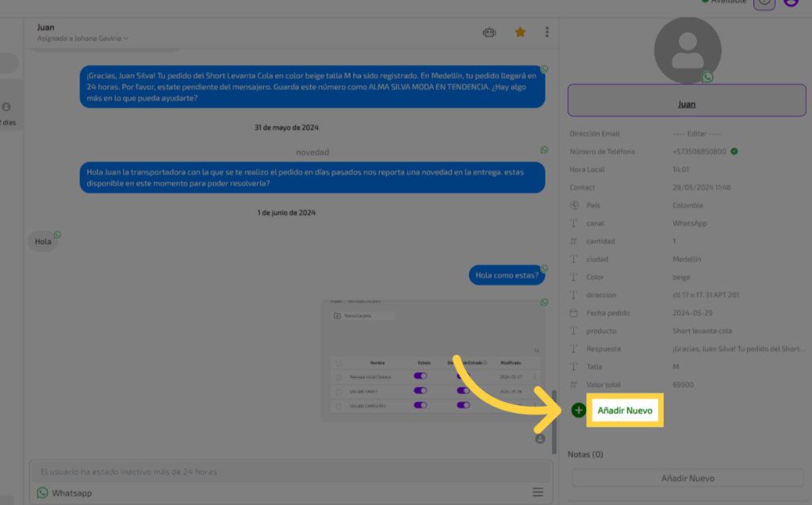Click the bot automation icon in chat header

[489, 33]
